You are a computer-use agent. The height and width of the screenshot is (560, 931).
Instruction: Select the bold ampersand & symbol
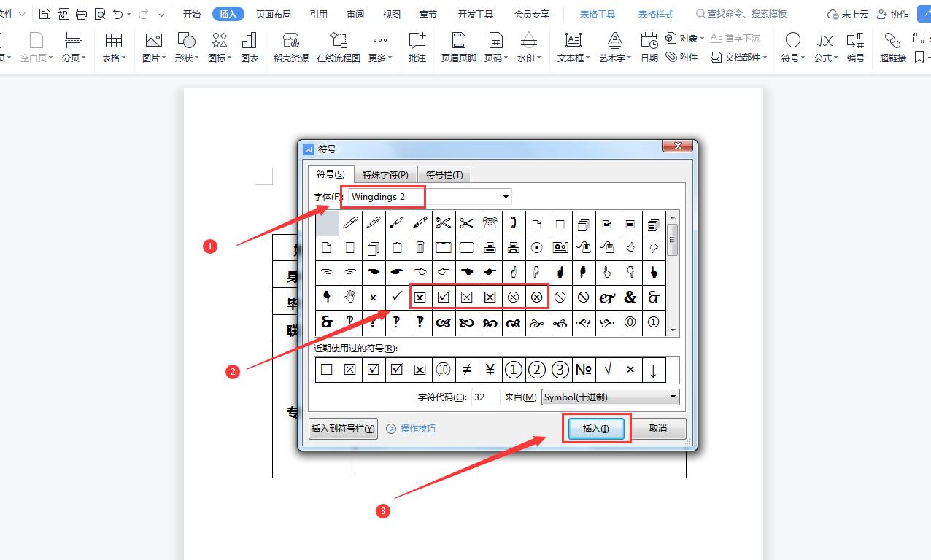(630, 297)
